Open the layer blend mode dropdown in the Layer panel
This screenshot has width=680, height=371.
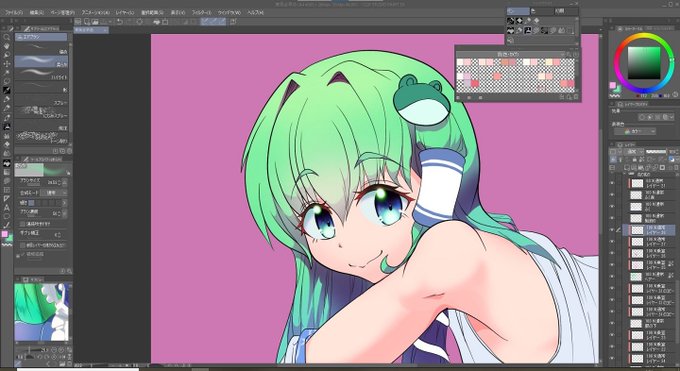point(633,152)
